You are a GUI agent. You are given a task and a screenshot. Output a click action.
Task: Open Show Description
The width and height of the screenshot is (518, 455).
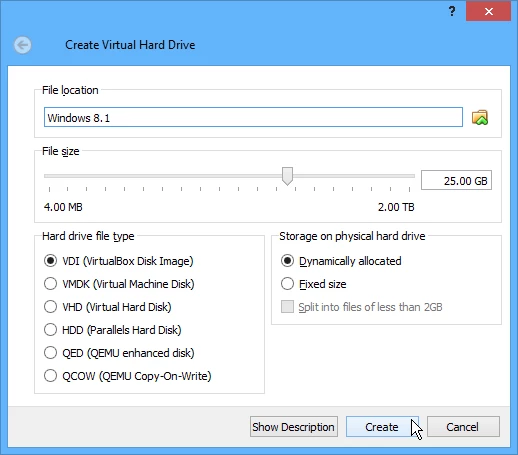point(294,427)
